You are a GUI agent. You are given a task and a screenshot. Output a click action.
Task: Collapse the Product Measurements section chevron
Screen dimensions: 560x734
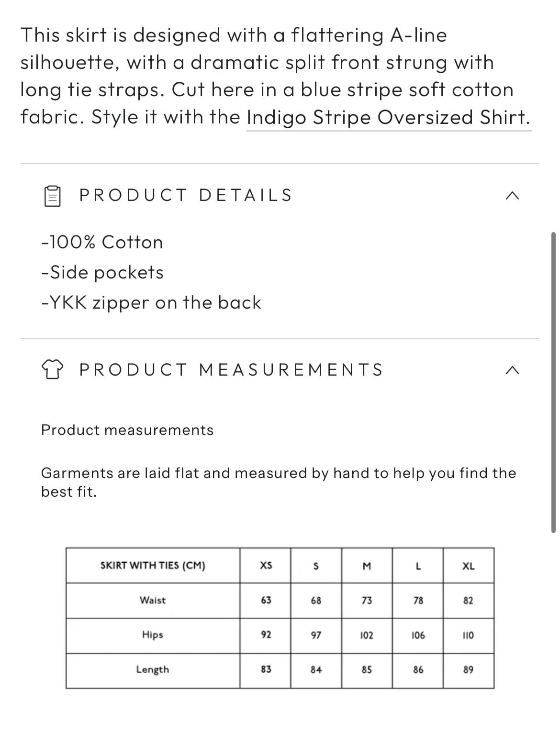point(512,370)
